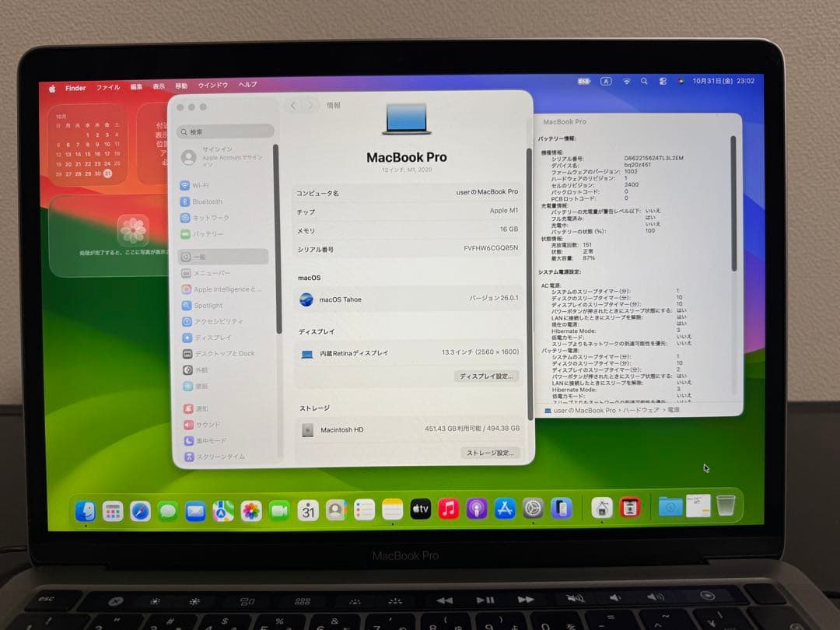Select デスクトップとDock settings
Viewport: 840px width, 630px height.
tap(218, 353)
